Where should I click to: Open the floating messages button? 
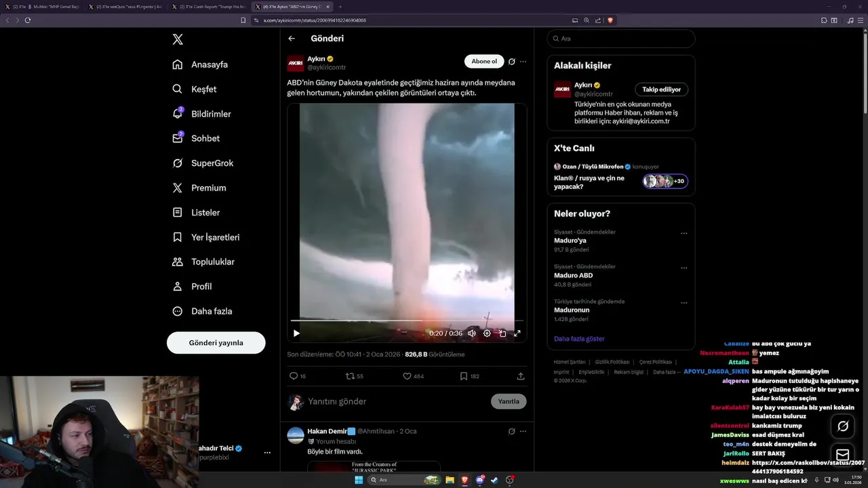click(843, 455)
